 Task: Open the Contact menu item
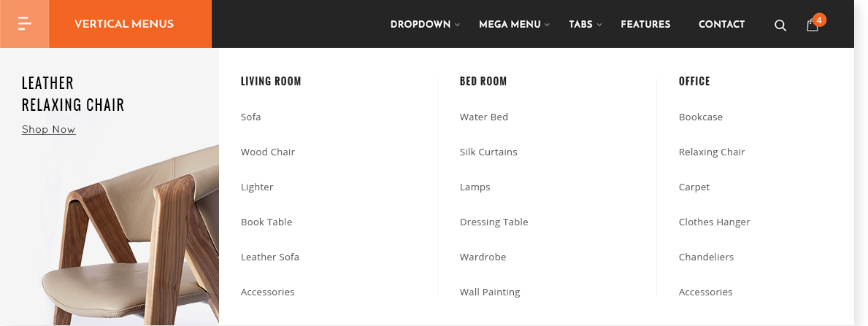[721, 24]
